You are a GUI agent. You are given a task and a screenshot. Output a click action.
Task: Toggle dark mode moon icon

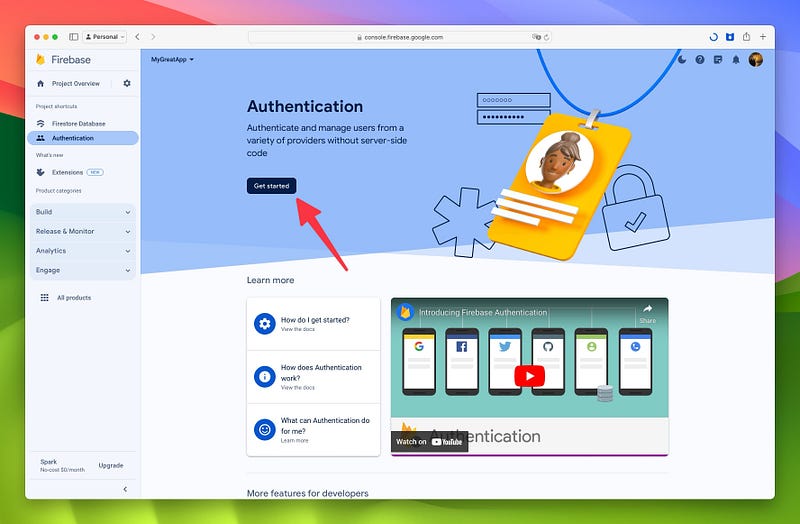click(682, 60)
